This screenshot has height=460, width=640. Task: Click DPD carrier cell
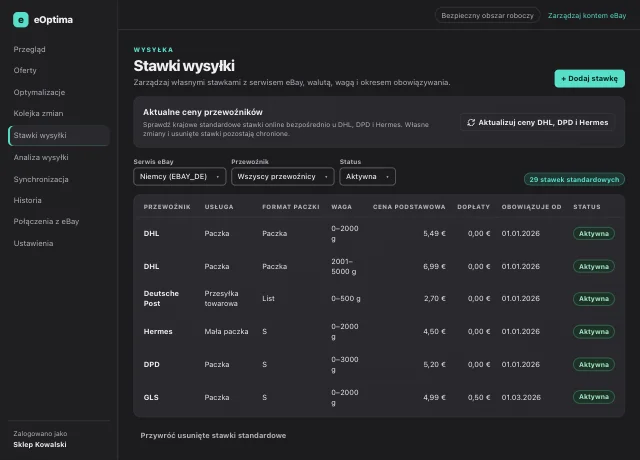pyautogui.click(x=151, y=364)
